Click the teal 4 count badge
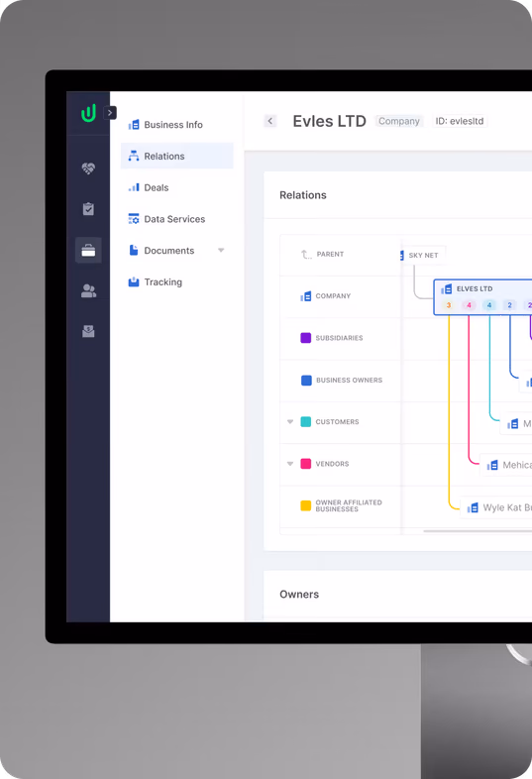Image resolution: width=532 pixels, height=779 pixels. click(x=489, y=305)
